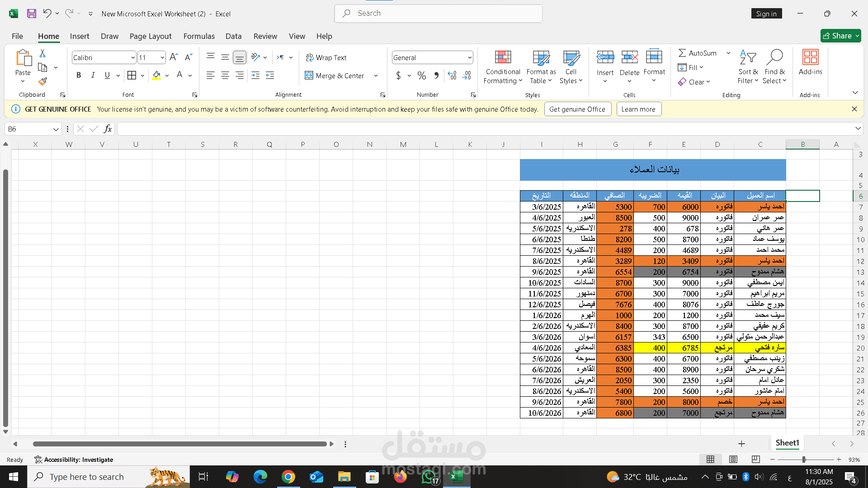
Task: Expand the formula bar
Action: (x=858, y=129)
